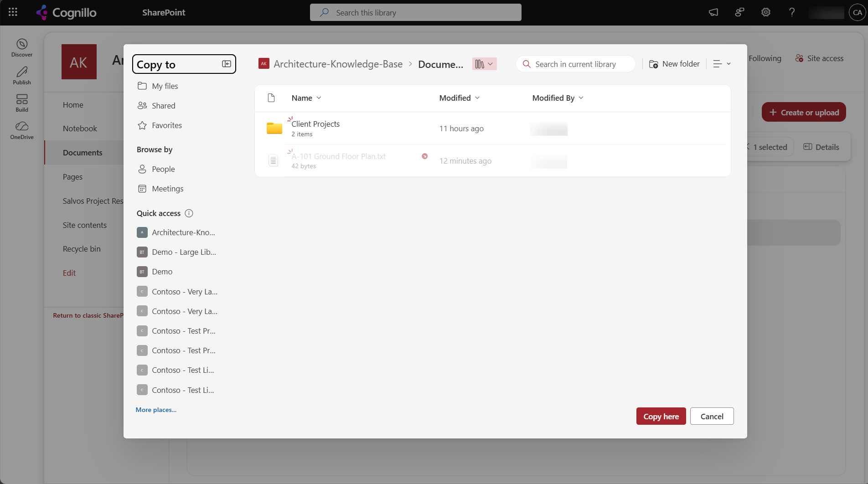This screenshot has width=868, height=484.
Task: Create a New folder
Action: [x=674, y=64]
